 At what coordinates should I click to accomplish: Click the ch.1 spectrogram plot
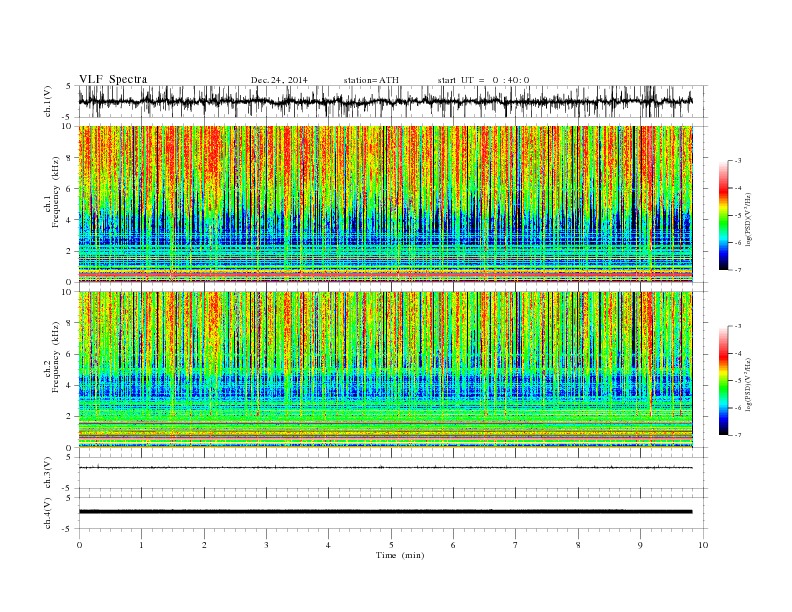pyautogui.click(x=385, y=204)
